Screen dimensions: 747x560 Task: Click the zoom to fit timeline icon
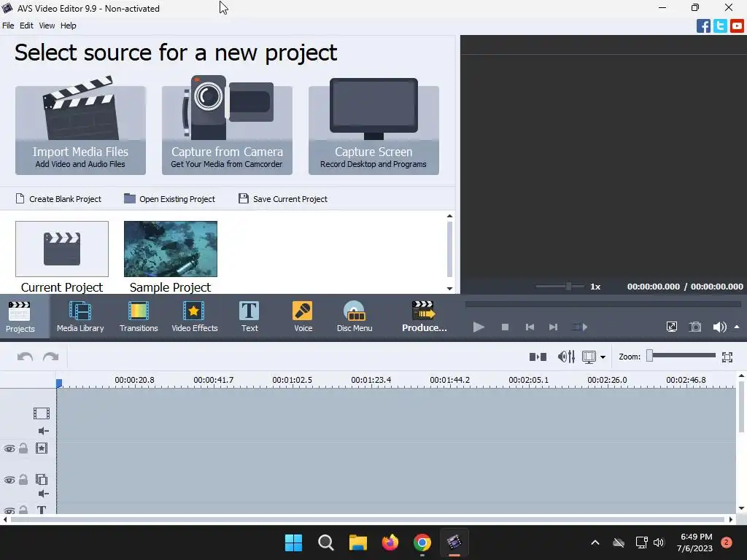[x=727, y=357]
